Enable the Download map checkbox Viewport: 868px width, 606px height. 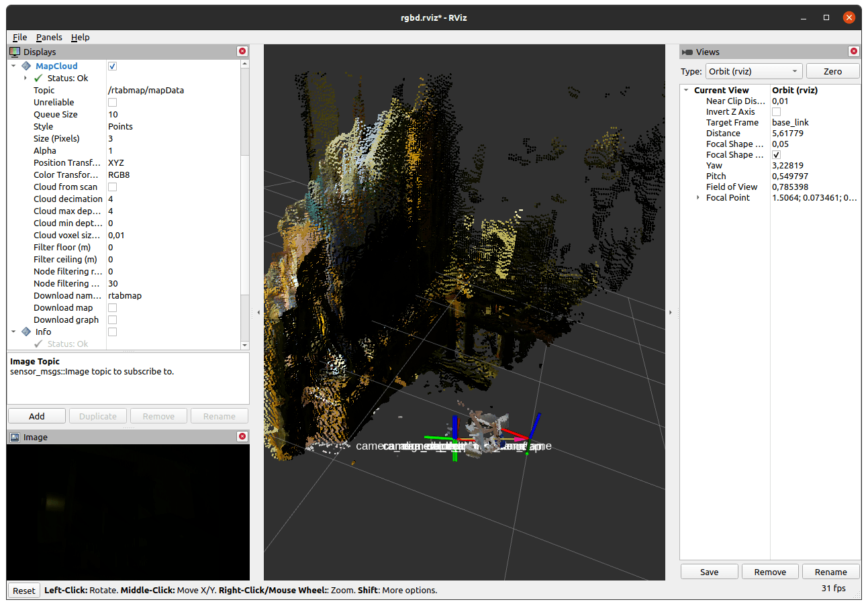[112, 307]
